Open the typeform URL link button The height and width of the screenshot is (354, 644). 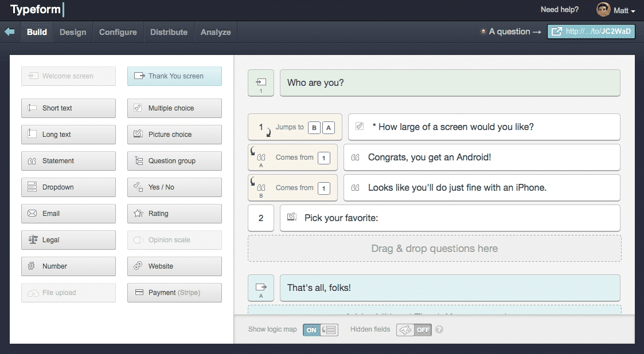point(591,32)
